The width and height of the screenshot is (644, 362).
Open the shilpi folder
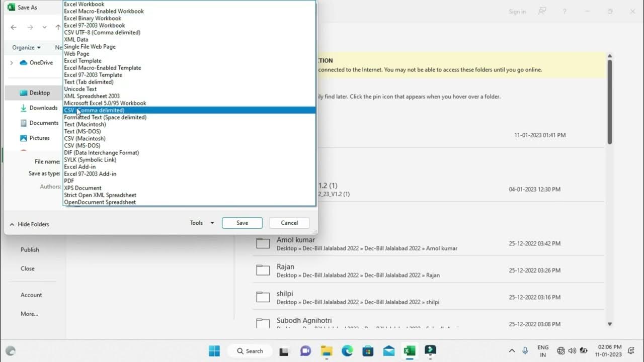tap(428, 297)
